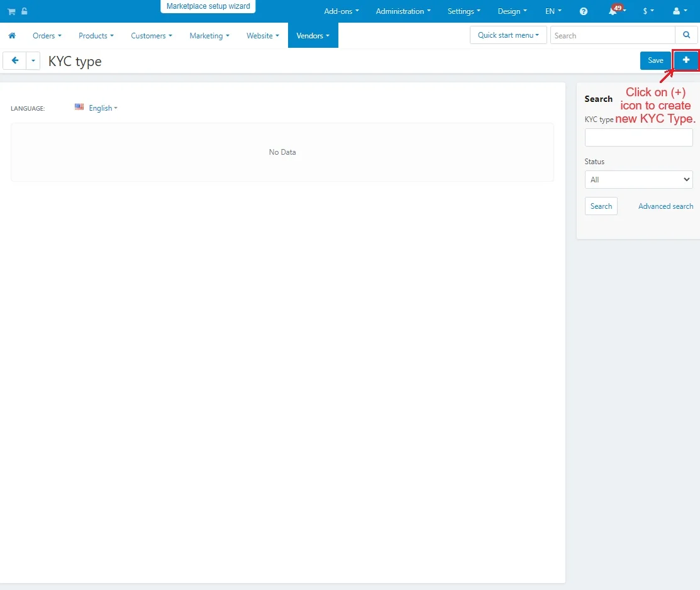The image size is (700, 590).
Task: Open notifications bell with 49 badge
Action: pyautogui.click(x=613, y=11)
